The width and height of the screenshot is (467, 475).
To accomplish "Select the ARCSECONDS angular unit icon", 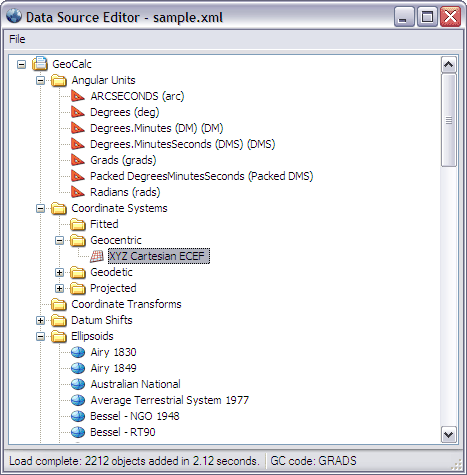I will tap(78, 96).
